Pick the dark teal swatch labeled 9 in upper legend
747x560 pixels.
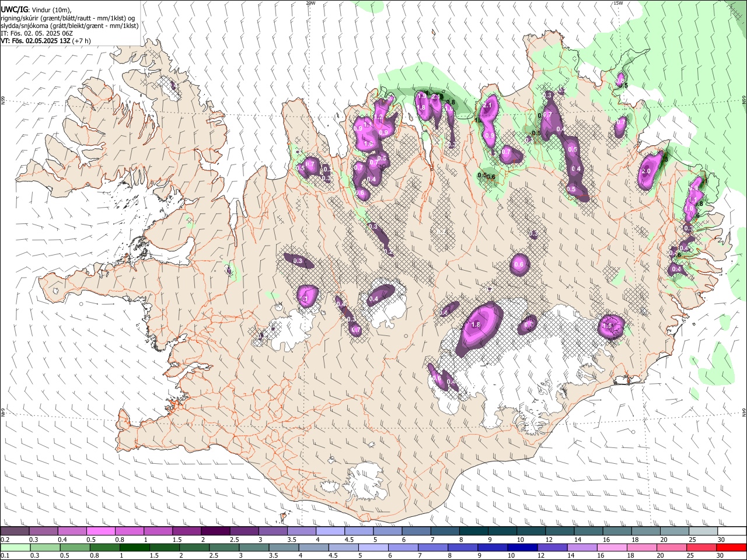pyautogui.click(x=502, y=531)
